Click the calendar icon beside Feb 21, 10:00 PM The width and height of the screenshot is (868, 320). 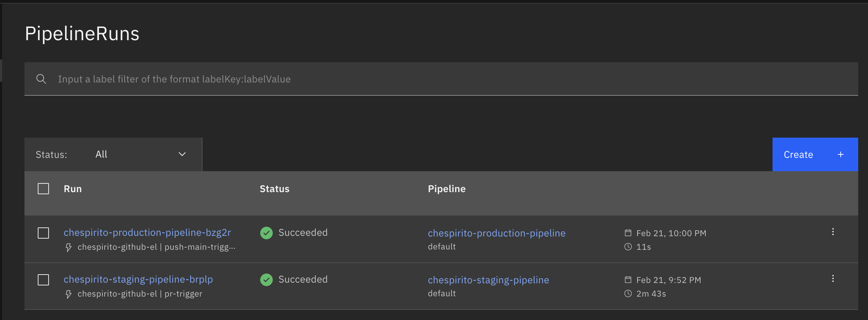pos(628,233)
